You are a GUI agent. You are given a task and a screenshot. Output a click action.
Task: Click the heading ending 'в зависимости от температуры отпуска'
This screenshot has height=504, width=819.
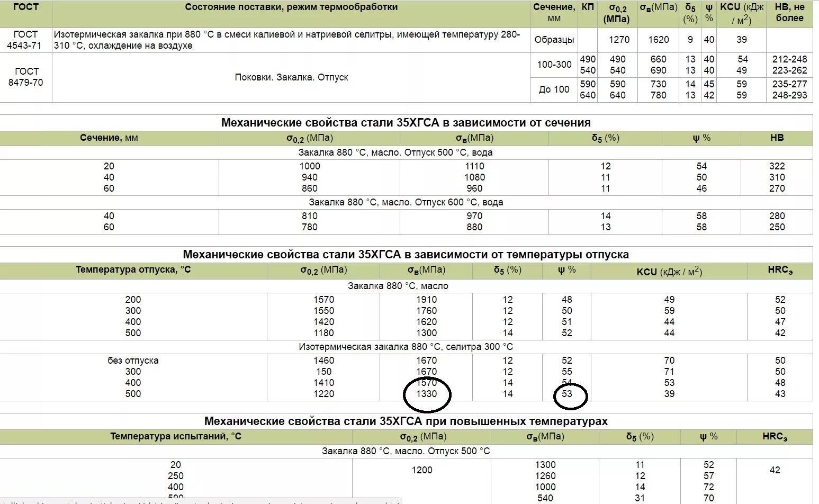tap(406, 255)
